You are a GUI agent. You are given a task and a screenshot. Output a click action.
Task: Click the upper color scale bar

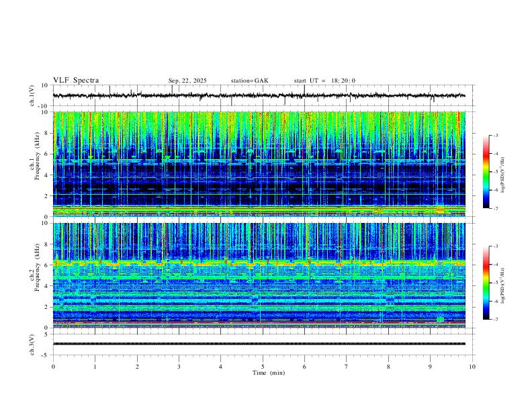[486, 172]
